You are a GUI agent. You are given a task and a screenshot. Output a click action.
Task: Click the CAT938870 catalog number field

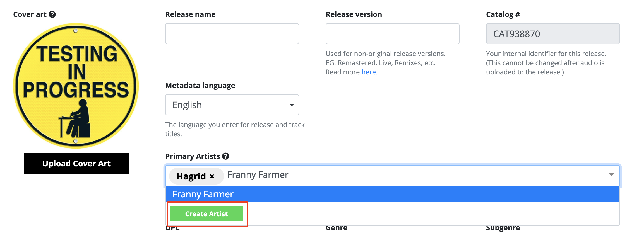(553, 34)
